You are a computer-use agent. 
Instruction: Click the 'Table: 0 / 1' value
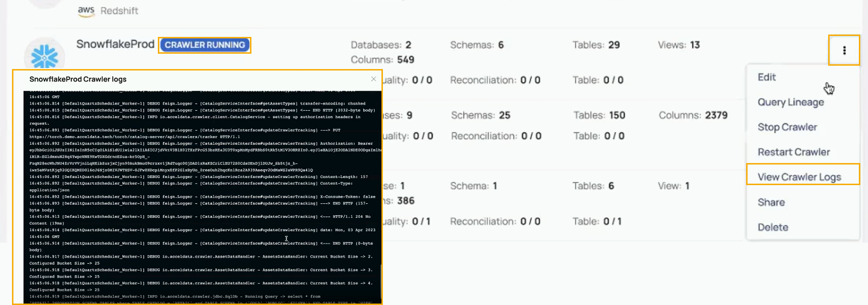[597, 222]
